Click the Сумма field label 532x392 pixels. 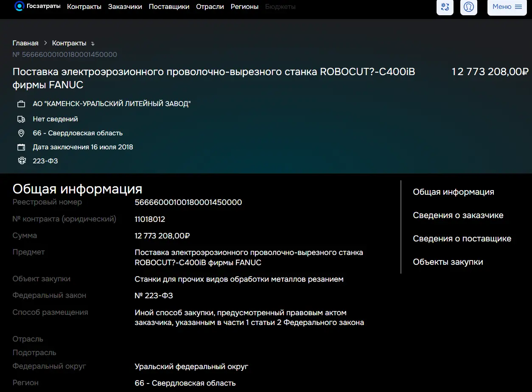25,235
